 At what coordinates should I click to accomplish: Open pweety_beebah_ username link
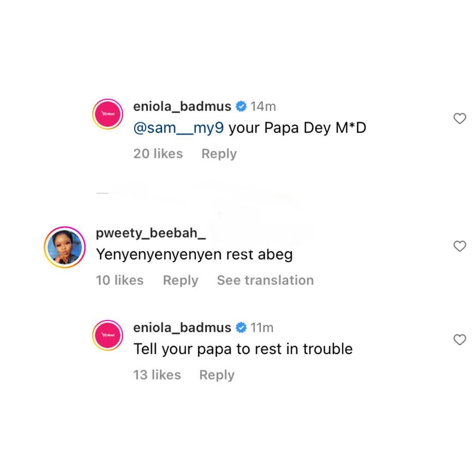tap(151, 233)
